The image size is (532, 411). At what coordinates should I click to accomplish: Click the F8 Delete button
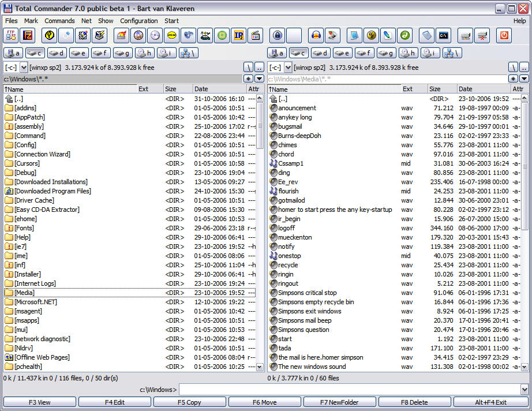pyautogui.click(x=414, y=402)
